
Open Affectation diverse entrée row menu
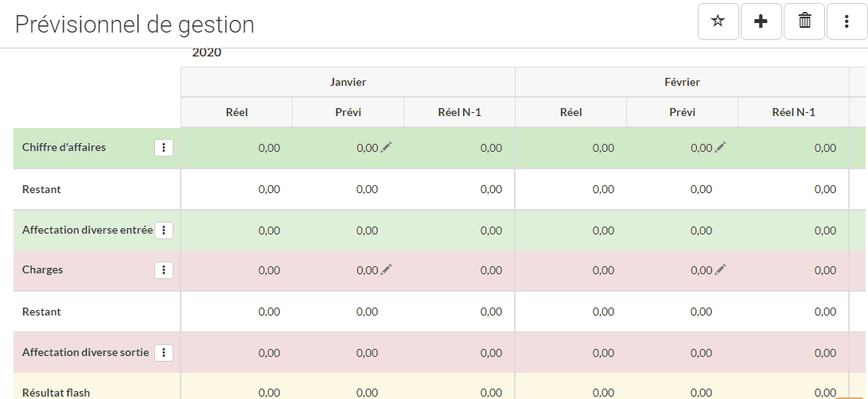pos(164,230)
